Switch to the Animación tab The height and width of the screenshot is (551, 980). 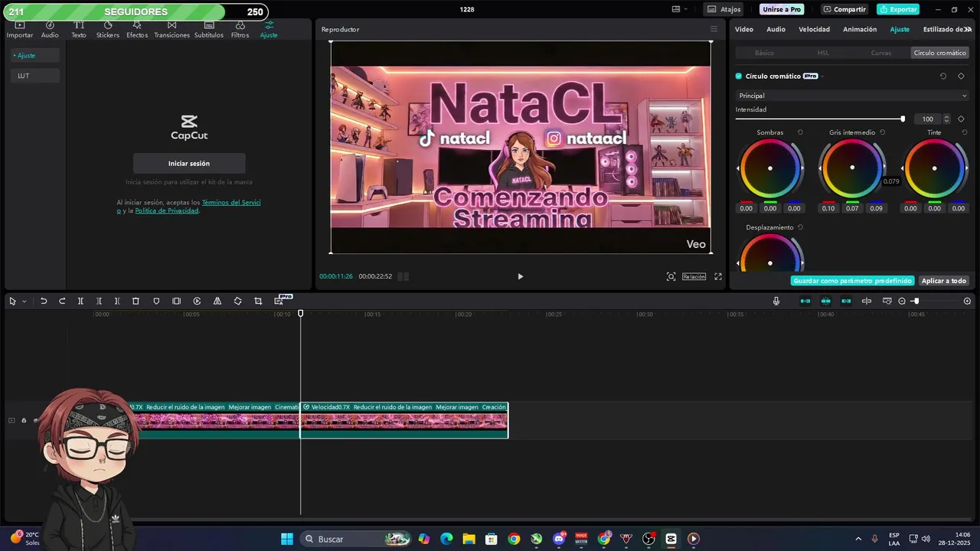pos(860,29)
